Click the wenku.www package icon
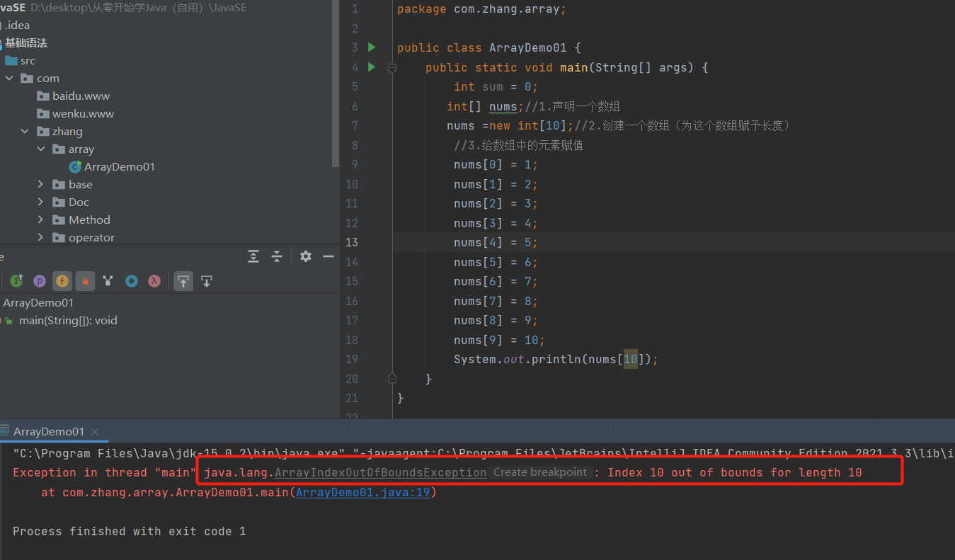The height and width of the screenshot is (560, 955). coord(43,114)
